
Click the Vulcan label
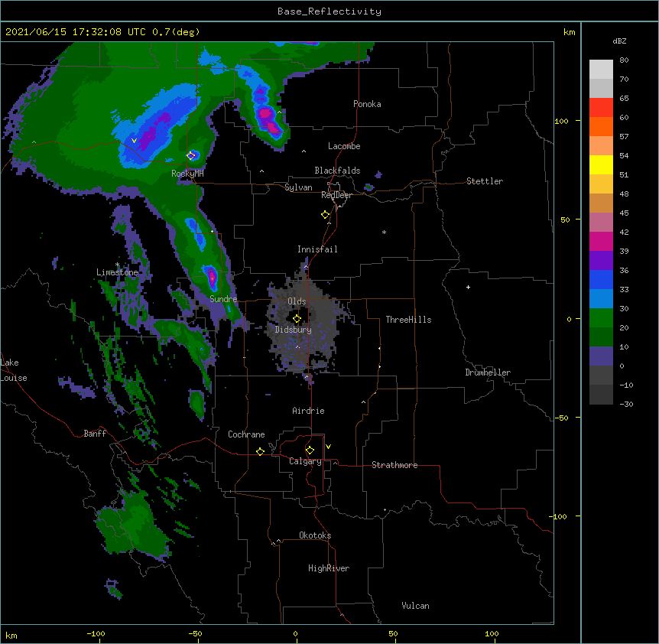point(415,606)
